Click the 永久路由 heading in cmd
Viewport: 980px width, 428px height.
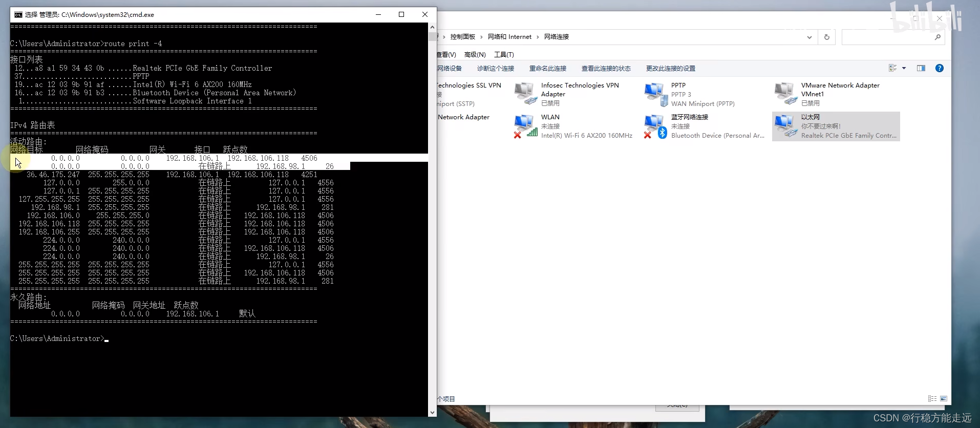pos(28,297)
